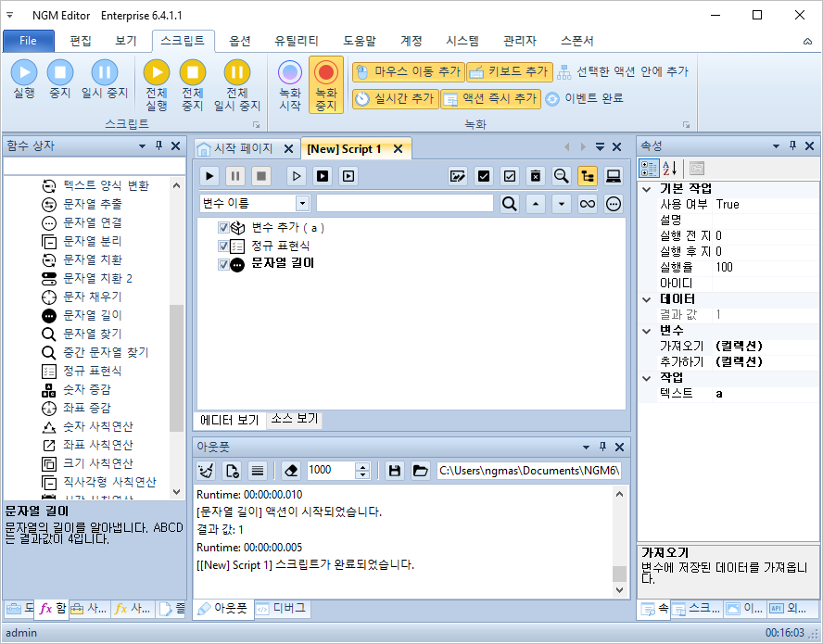
Task: Collapse the 기본 작업 property group
Action: click(647, 189)
